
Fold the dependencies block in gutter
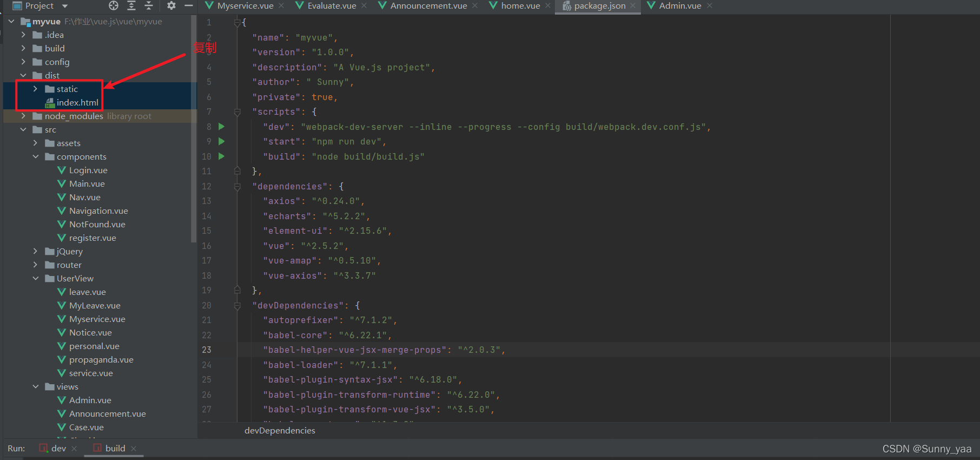coord(237,186)
